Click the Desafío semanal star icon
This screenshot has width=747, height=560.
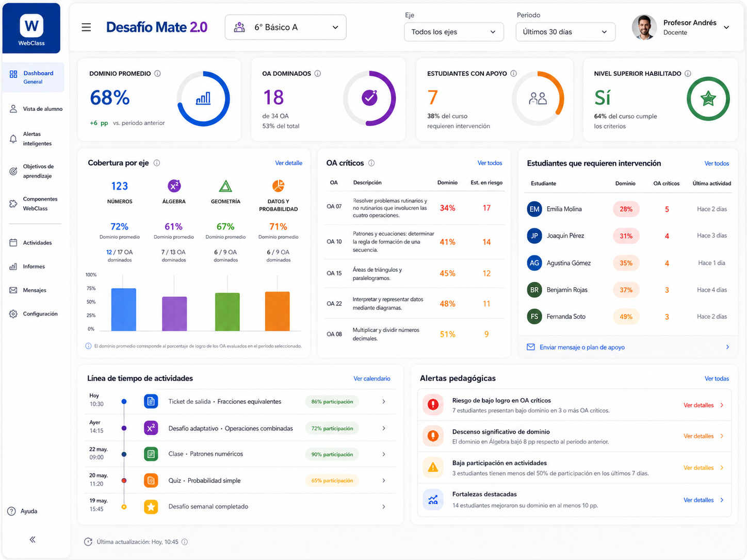point(151,507)
